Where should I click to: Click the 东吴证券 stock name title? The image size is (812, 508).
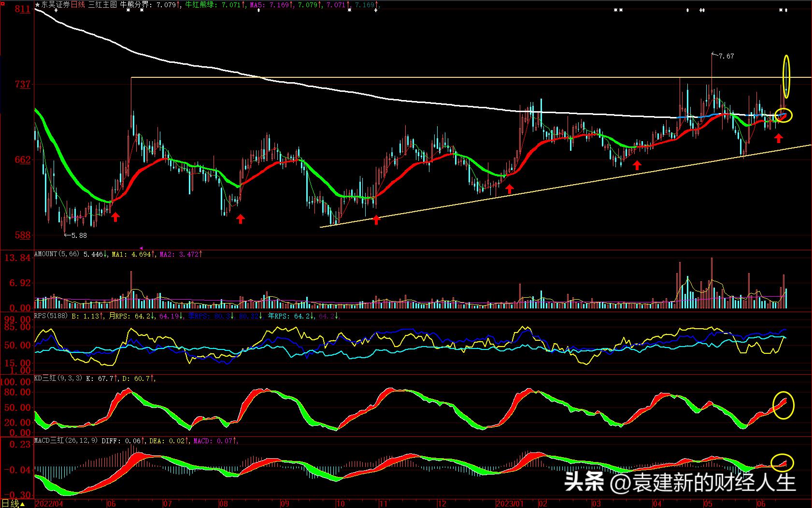(56, 5)
